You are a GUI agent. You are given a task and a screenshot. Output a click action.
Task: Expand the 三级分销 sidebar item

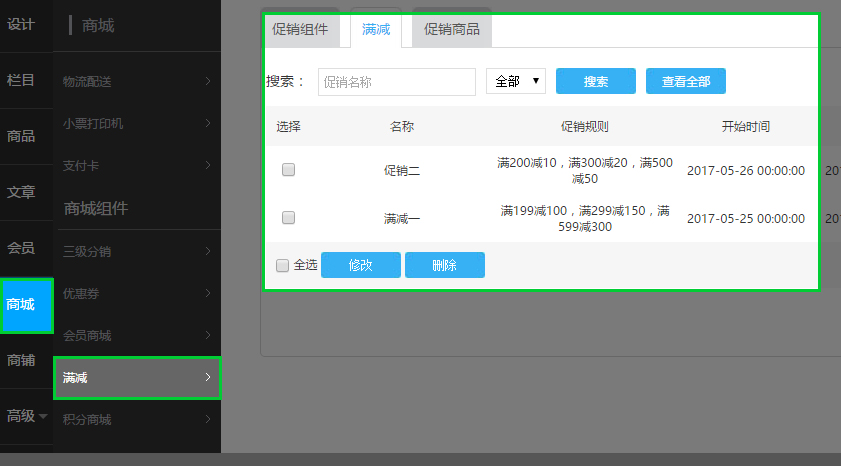[137, 251]
